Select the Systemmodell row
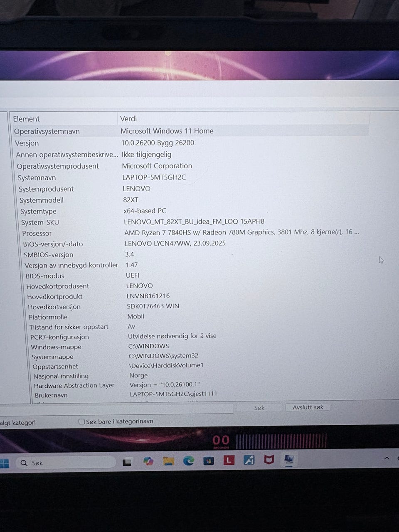Screen dimensions: 399x532 (x=194, y=200)
